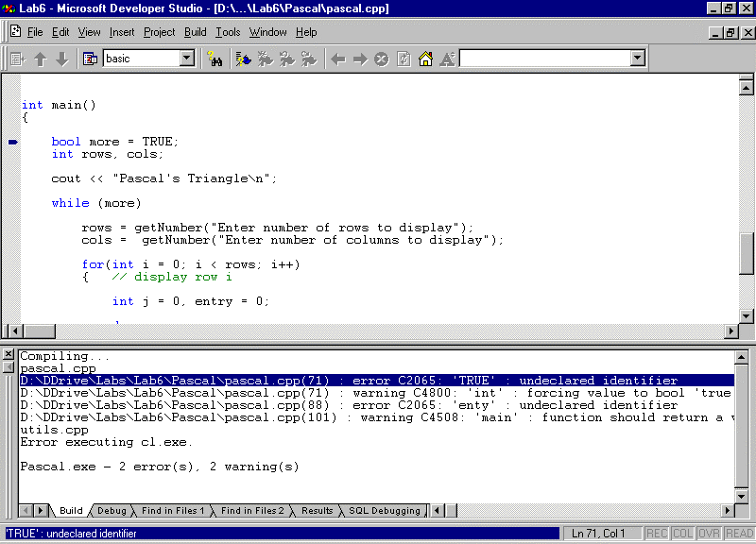
Task: Open the Window menu
Action: coord(268,32)
